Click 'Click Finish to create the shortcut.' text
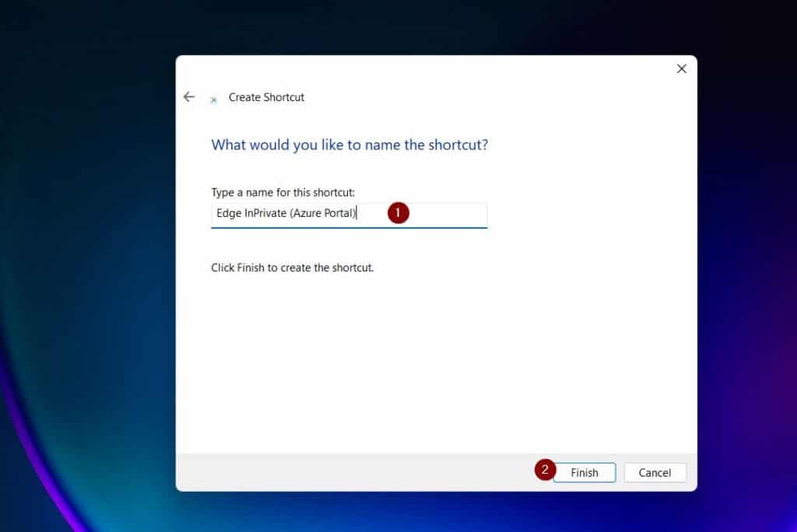The height and width of the screenshot is (532, 797). click(x=293, y=268)
